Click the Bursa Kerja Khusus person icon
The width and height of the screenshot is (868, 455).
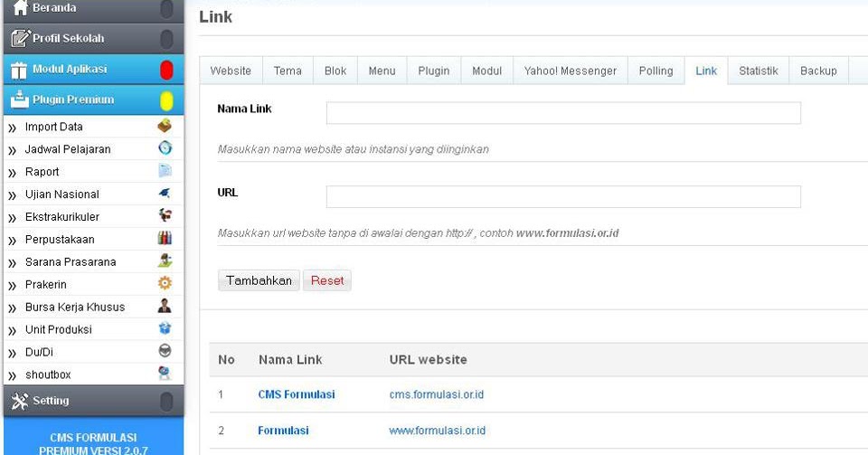(x=165, y=307)
